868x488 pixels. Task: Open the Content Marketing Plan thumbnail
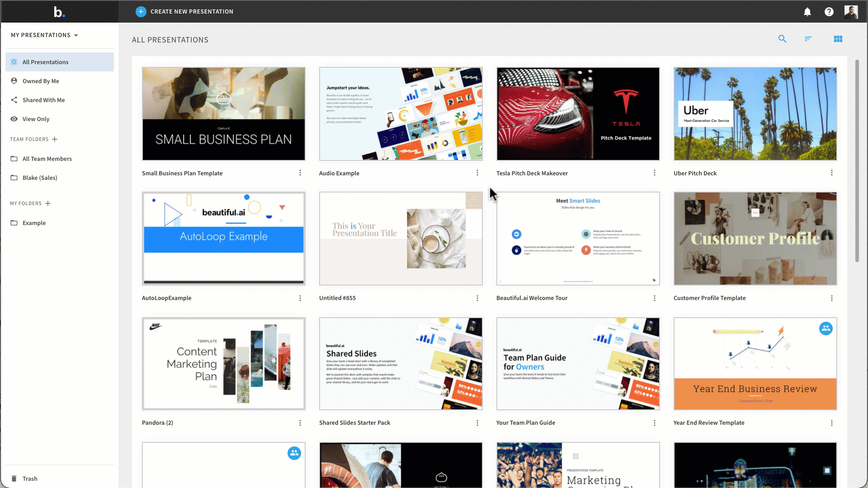224,364
